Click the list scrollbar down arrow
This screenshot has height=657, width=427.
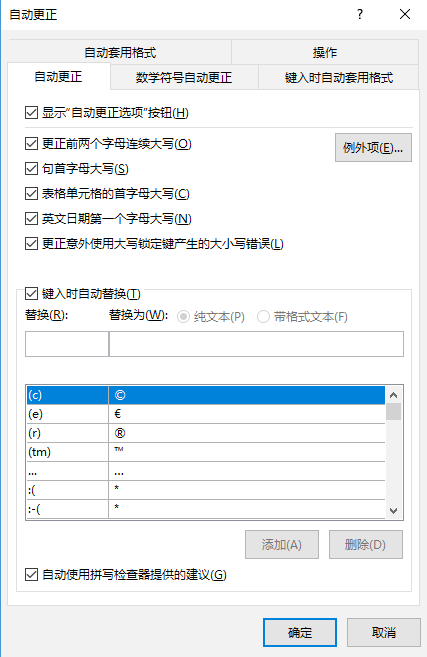(393, 511)
